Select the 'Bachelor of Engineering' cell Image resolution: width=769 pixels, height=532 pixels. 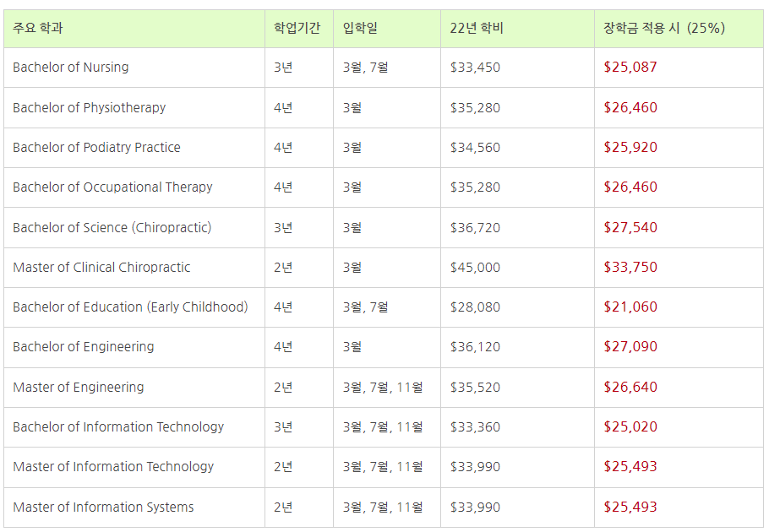(134, 347)
